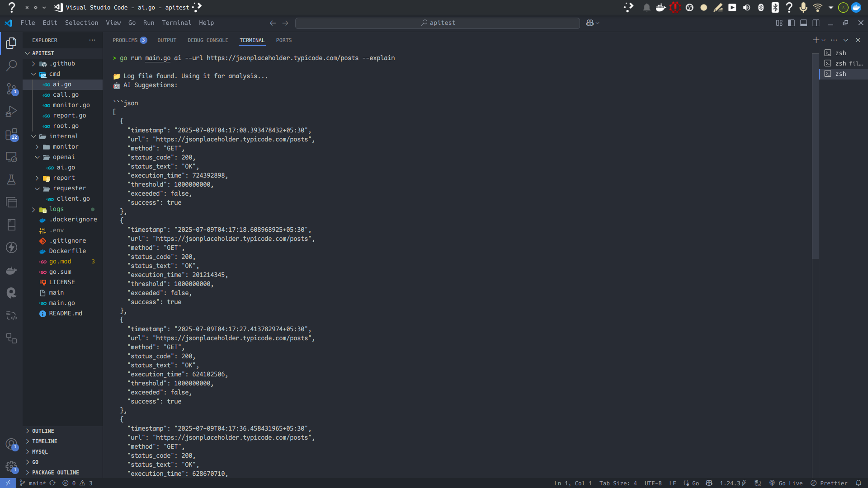868x488 pixels.
Task: Click Go version 1.24.3 in status bar
Action: pos(733,483)
